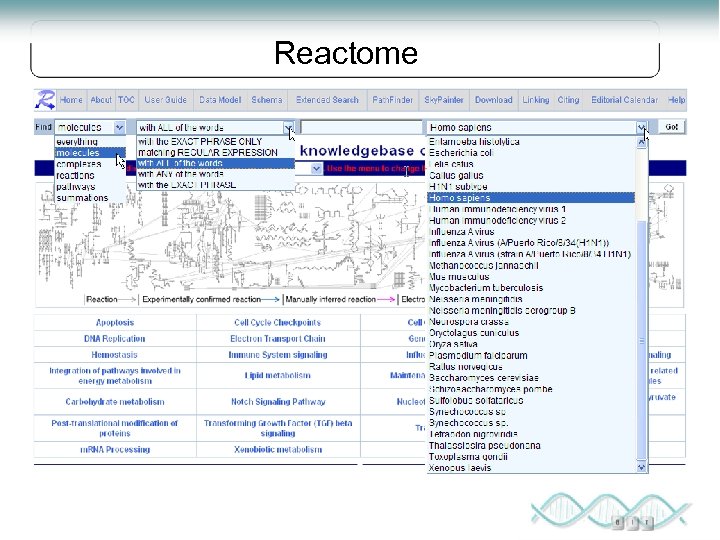
Task: Open the Citing page
Action: coord(568,100)
